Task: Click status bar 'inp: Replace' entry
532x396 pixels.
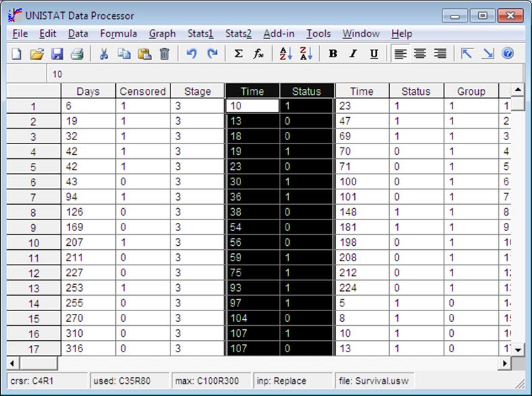Action: [x=293, y=381]
